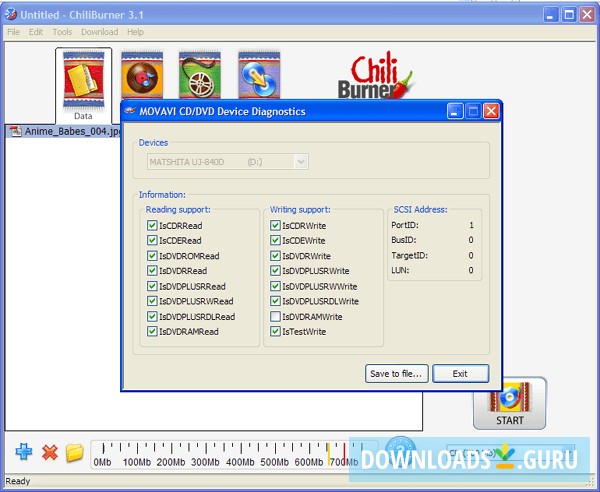The height and width of the screenshot is (492, 600).
Task: Expand the MATSHITA UJ-840D devices dropdown
Action: pos(301,162)
